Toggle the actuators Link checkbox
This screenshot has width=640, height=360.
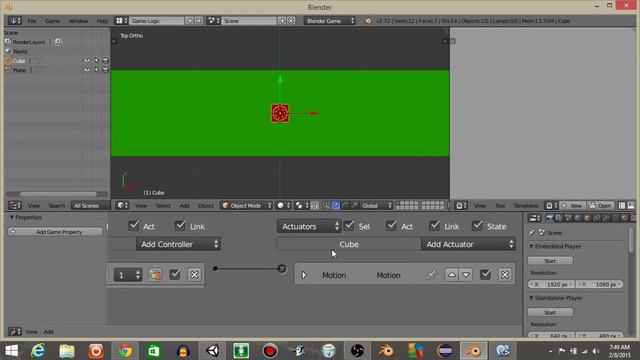(x=435, y=225)
